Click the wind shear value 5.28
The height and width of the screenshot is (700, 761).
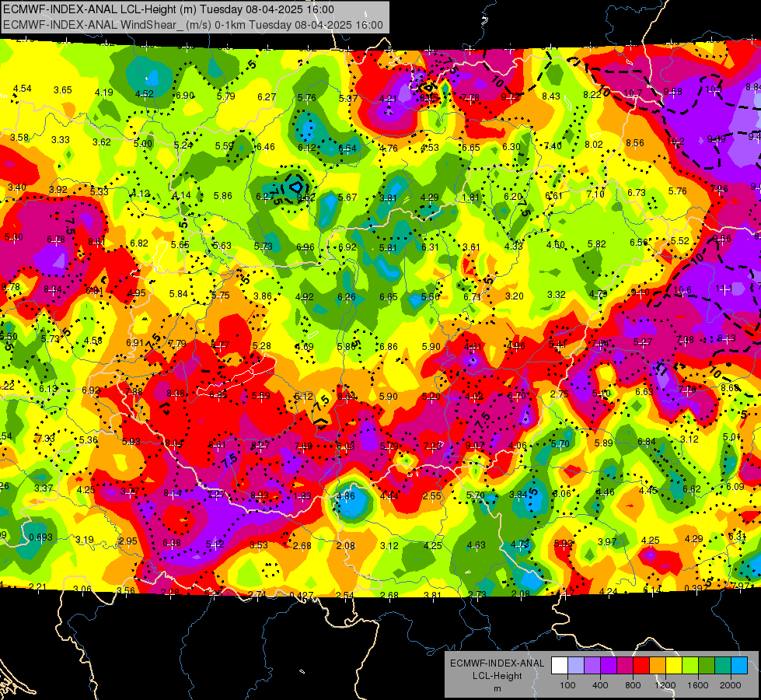[x=262, y=346]
